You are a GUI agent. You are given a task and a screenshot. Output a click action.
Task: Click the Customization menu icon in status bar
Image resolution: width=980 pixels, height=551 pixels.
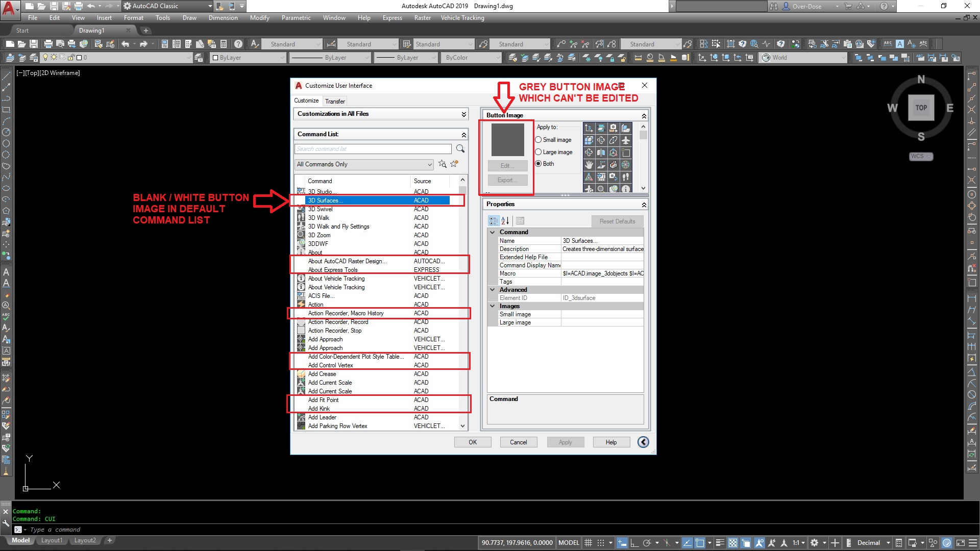coord(973,543)
